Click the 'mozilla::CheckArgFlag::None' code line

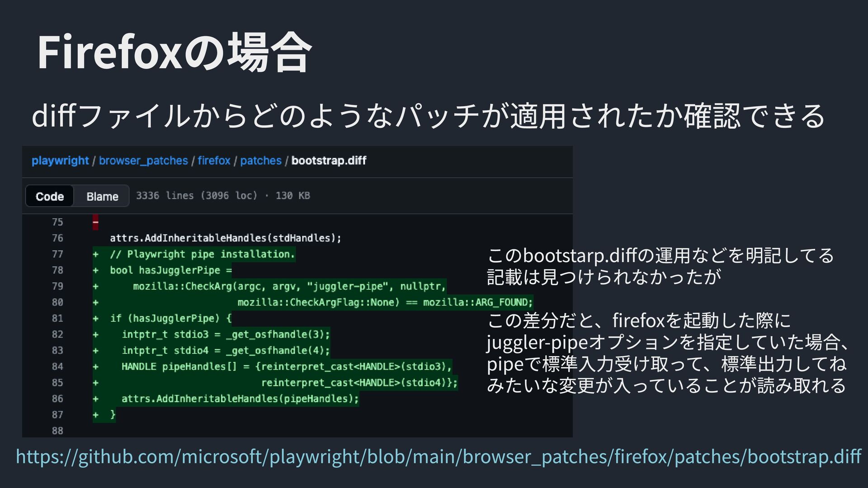pos(385,302)
